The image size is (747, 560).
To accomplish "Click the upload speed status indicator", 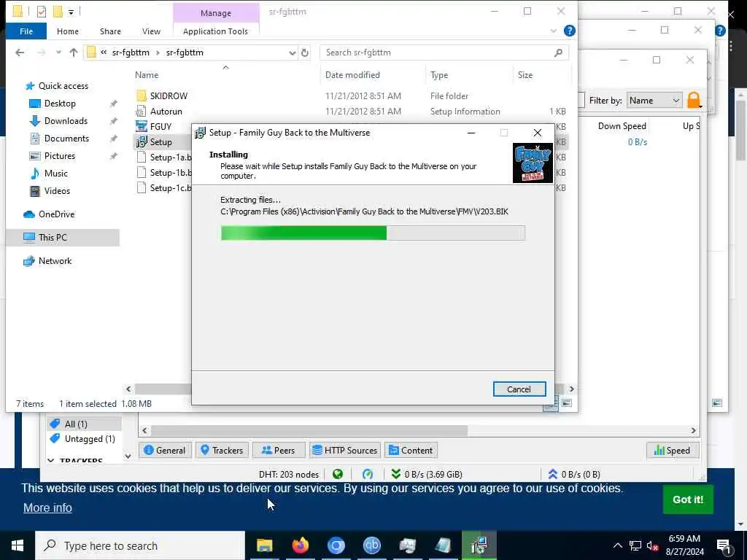I will 574,474.
